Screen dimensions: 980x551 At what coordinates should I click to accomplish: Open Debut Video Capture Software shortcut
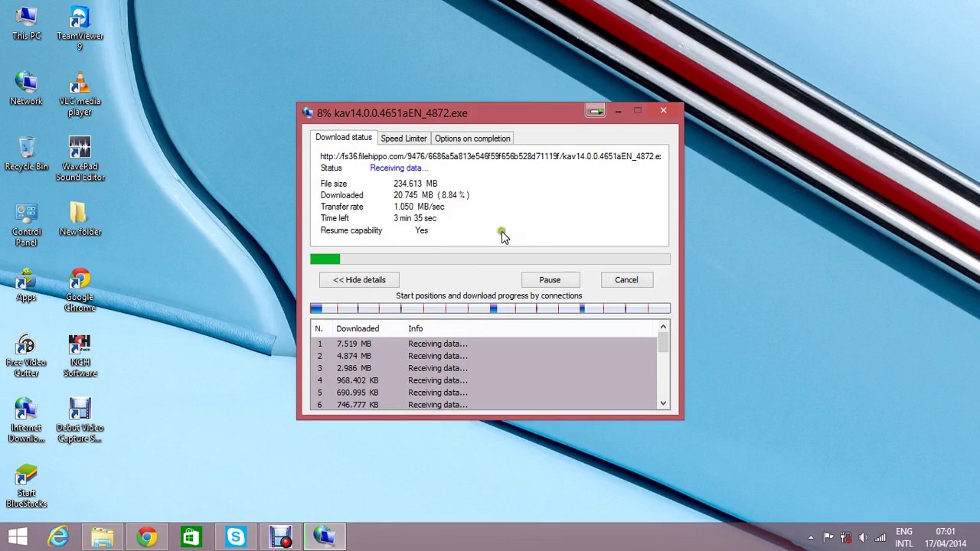80,421
